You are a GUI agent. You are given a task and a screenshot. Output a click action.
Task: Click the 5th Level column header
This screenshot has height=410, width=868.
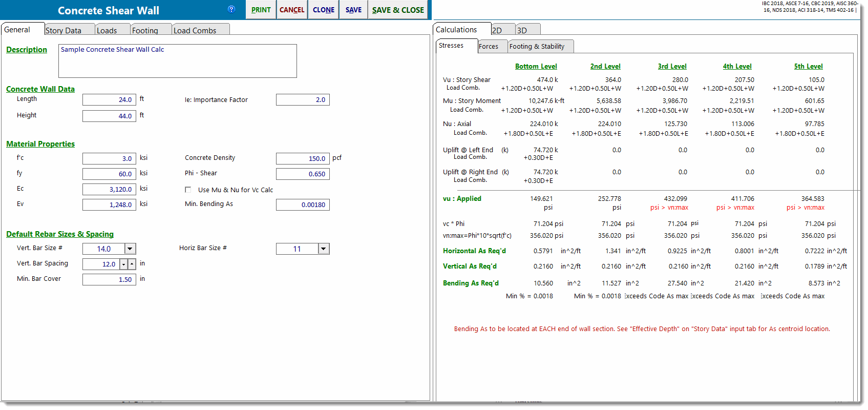(x=809, y=66)
